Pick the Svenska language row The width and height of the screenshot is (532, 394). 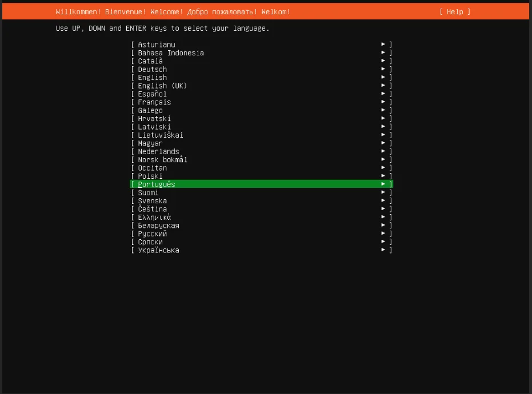click(x=261, y=201)
